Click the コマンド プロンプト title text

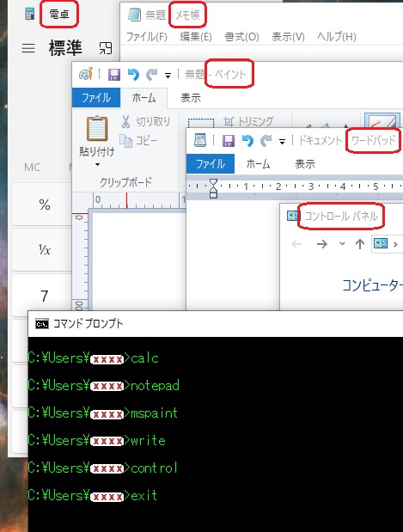point(88,324)
